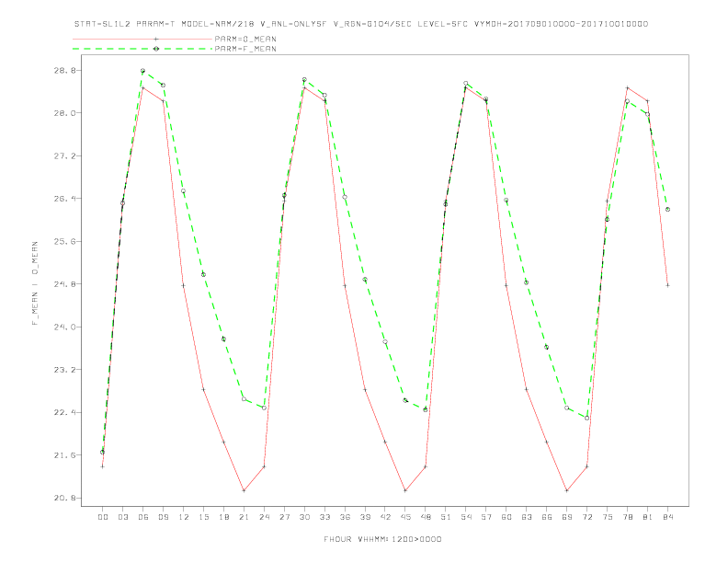
Task: Click the red O_MEAN minimum marker at hour 69
Action: (x=567, y=490)
